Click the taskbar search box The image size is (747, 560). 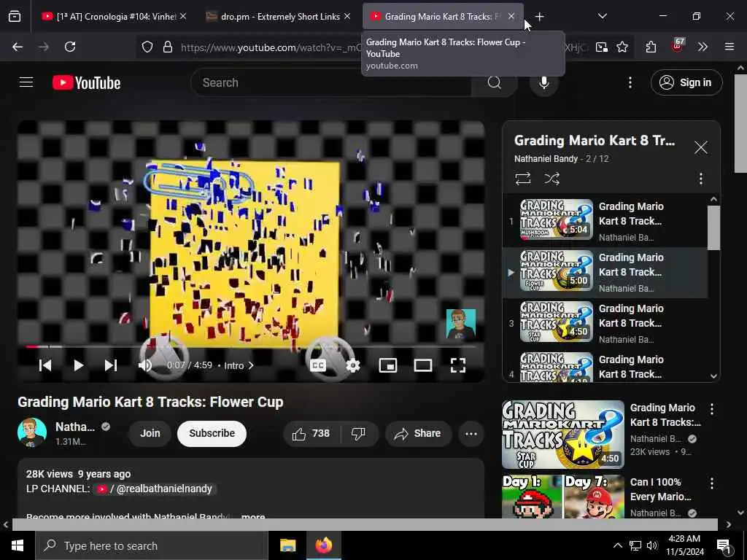[x=152, y=545]
